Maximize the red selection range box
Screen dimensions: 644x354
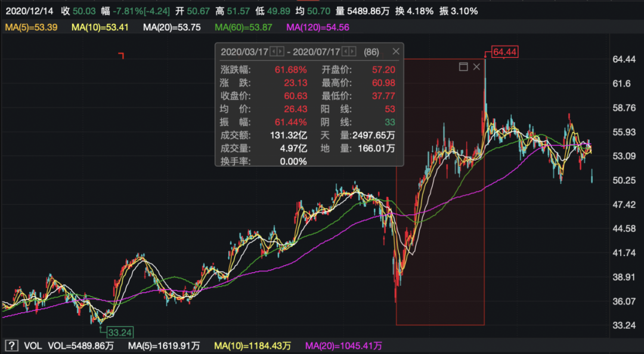[463, 67]
